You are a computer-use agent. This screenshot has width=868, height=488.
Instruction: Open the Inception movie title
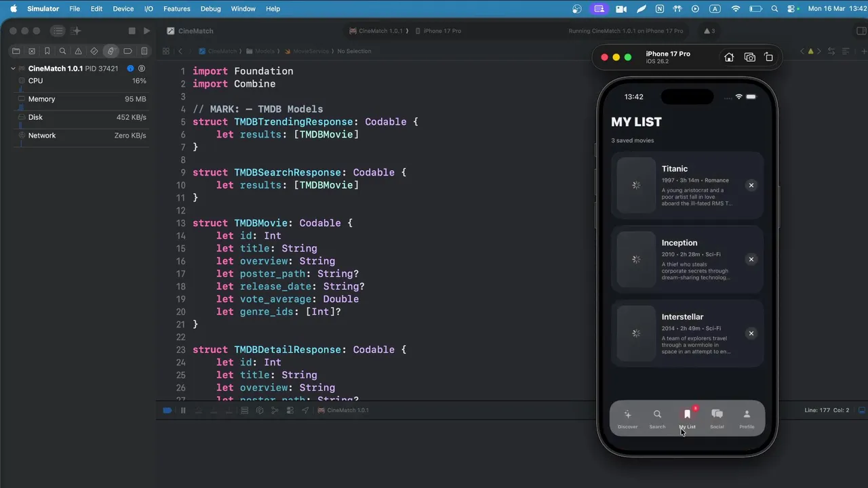pos(679,243)
